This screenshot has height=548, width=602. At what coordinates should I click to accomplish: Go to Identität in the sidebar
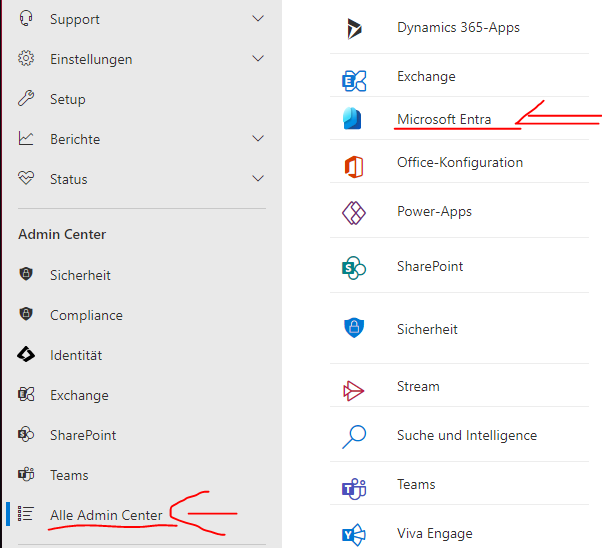coord(76,355)
